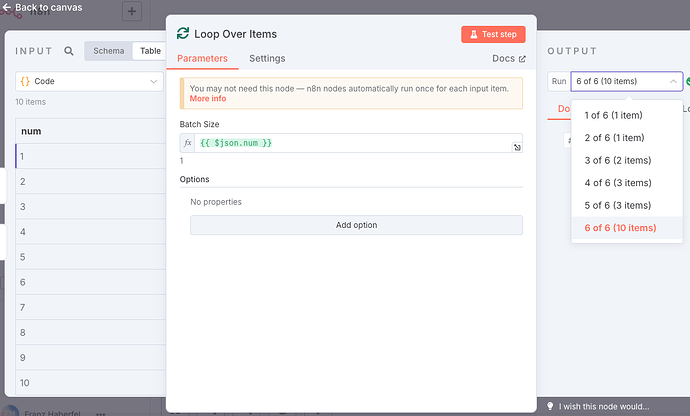The width and height of the screenshot is (690, 416).
Task: Select run 5 of 6 (3 items)
Action: pyautogui.click(x=627, y=205)
